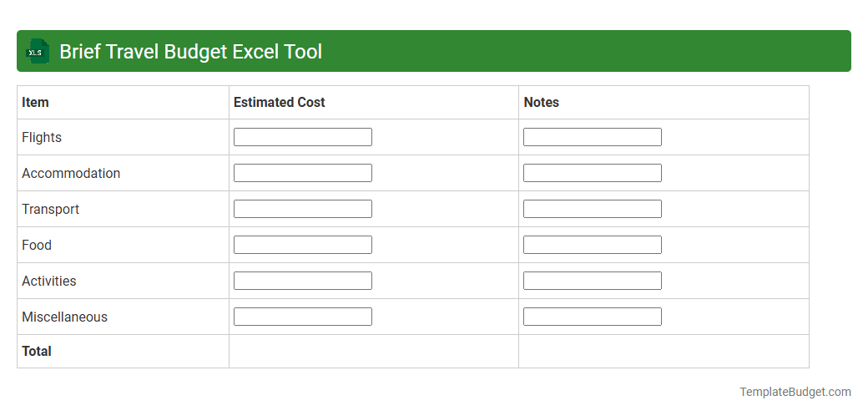This screenshot has width=868, height=416.
Task: Select the Transport notes box
Action: pos(593,209)
